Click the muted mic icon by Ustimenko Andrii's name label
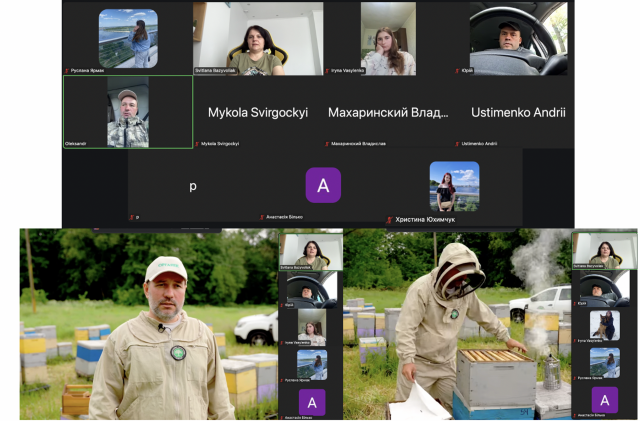640x421 pixels. 457,144
